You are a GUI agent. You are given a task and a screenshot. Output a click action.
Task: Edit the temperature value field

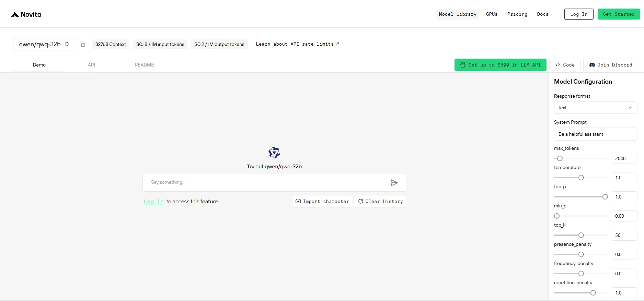pyautogui.click(x=624, y=178)
